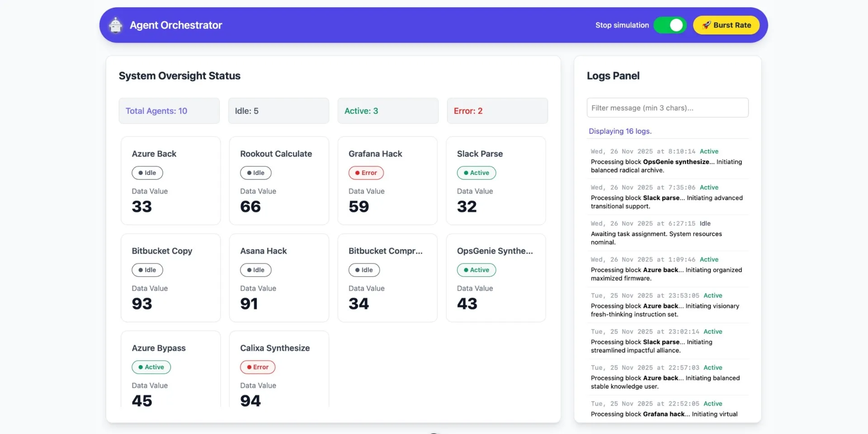Image resolution: width=868 pixels, height=434 pixels.
Task: Expand the Grafana Hack agent card
Action: pos(387,180)
